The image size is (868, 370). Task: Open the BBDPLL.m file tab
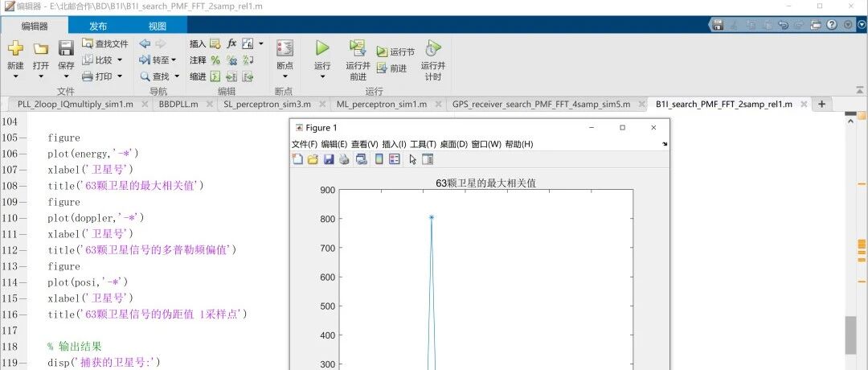coord(178,104)
